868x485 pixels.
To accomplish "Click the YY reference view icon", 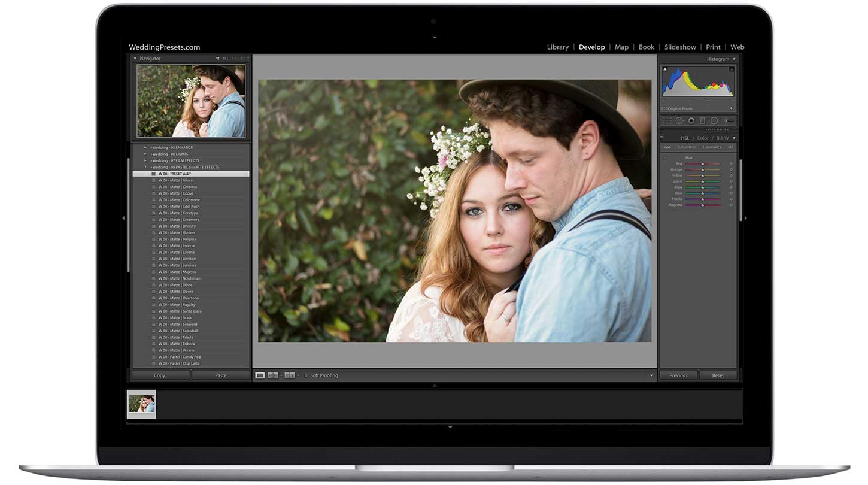I will 290,375.
